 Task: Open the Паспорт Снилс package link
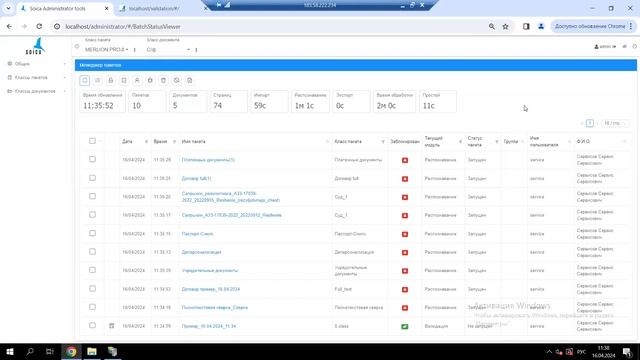(198, 234)
